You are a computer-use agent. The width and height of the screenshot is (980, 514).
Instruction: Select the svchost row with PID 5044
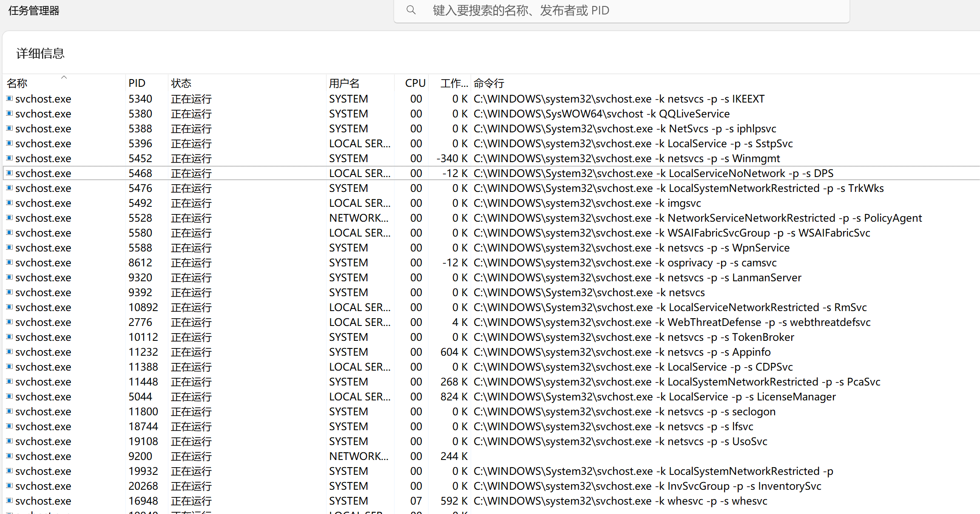[140, 397]
